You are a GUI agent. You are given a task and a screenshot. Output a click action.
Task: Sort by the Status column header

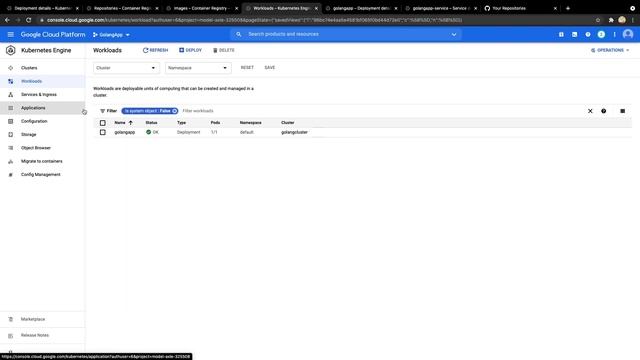[x=151, y=122]
